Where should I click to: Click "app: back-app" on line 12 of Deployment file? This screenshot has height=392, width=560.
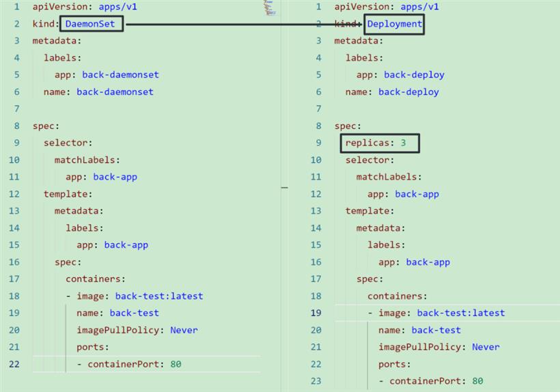403,194
